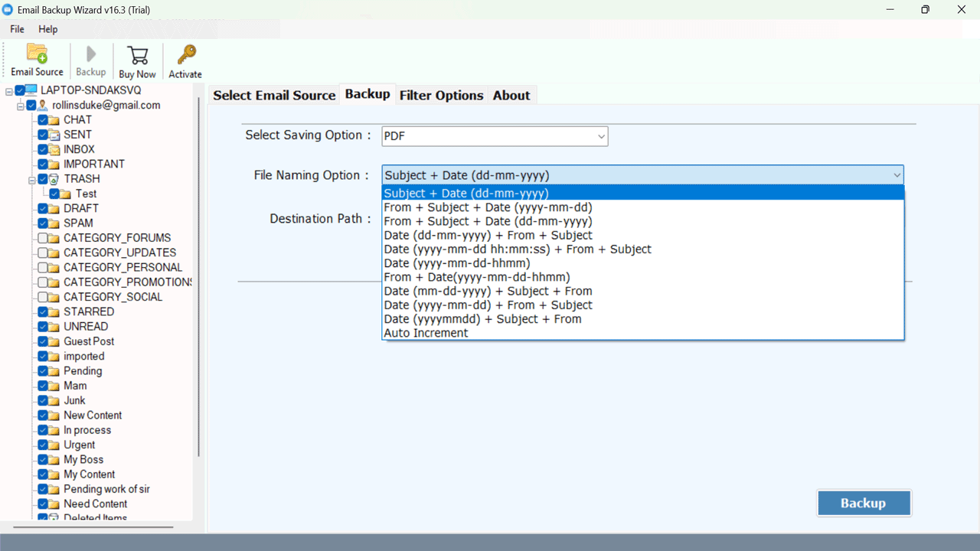Viewport: 980px width, 551px height.
Task: Check the CATEGORY_SOCIAL checkbox
Action: tap(43, 297)
